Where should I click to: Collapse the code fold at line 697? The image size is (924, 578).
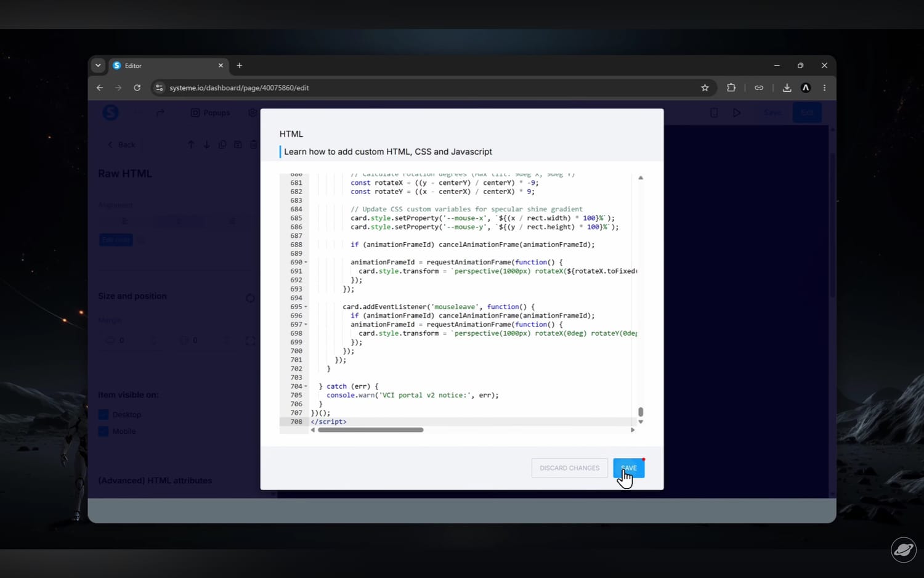306,325
